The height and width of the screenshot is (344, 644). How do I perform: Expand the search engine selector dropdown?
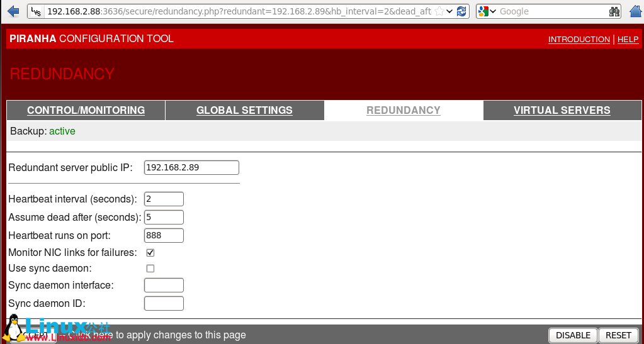click(494, 11)
